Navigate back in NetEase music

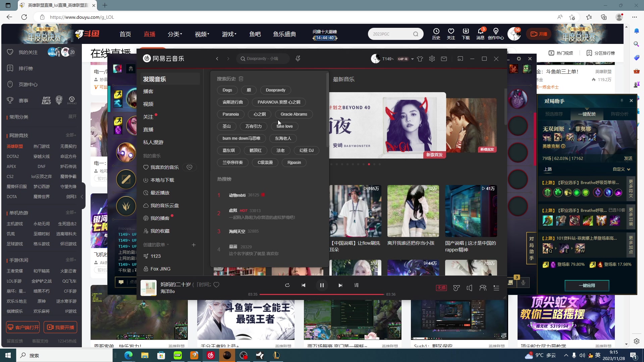pos(217,59)
